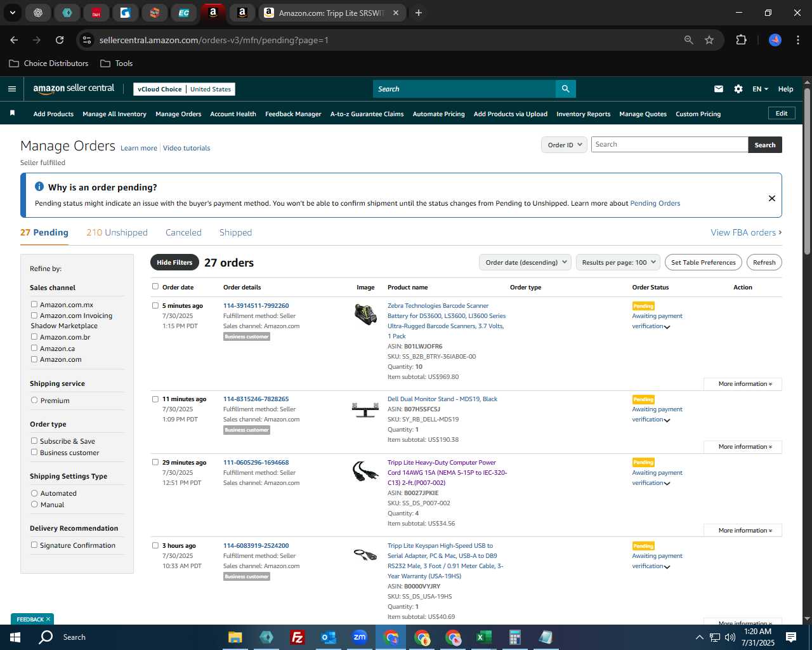812x650 pixels.
Task: Switch to Shipped orders tab
Action: 235,232
